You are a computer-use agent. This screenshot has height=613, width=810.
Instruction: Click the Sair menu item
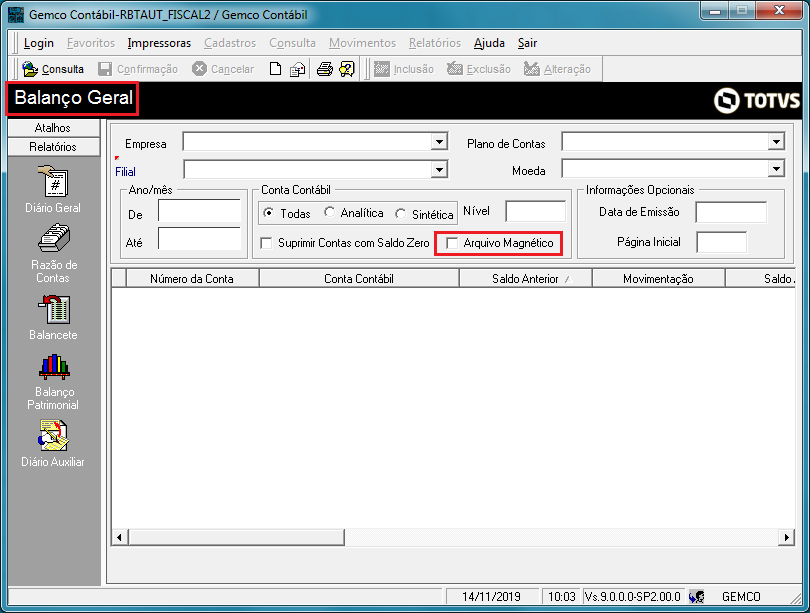coord(527,43)
